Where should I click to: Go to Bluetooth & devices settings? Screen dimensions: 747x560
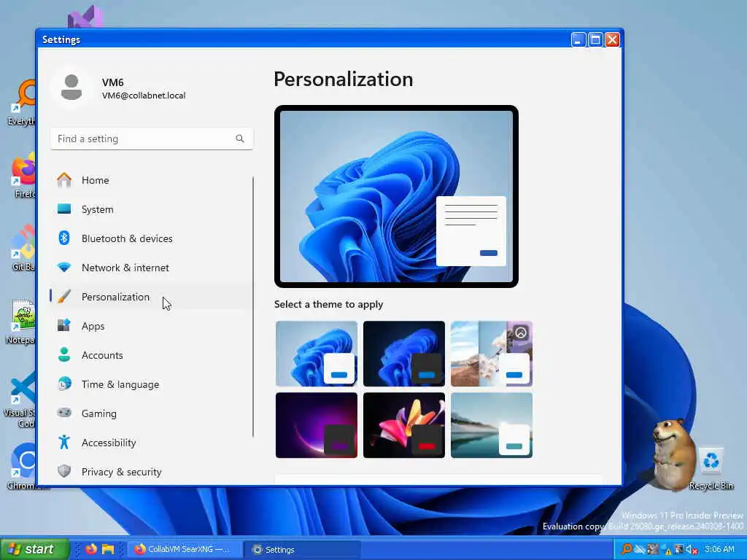[x=152, y=238]
